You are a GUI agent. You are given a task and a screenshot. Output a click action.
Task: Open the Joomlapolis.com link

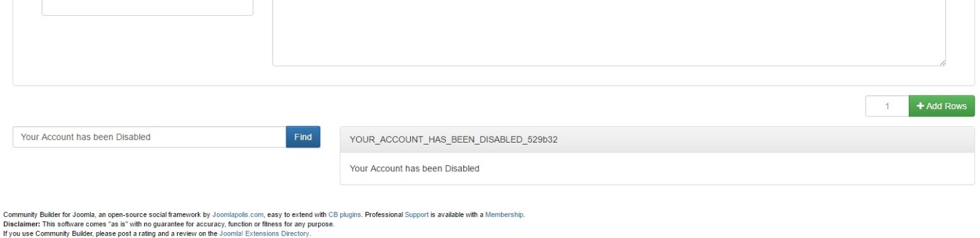click(x=238, y=214)
